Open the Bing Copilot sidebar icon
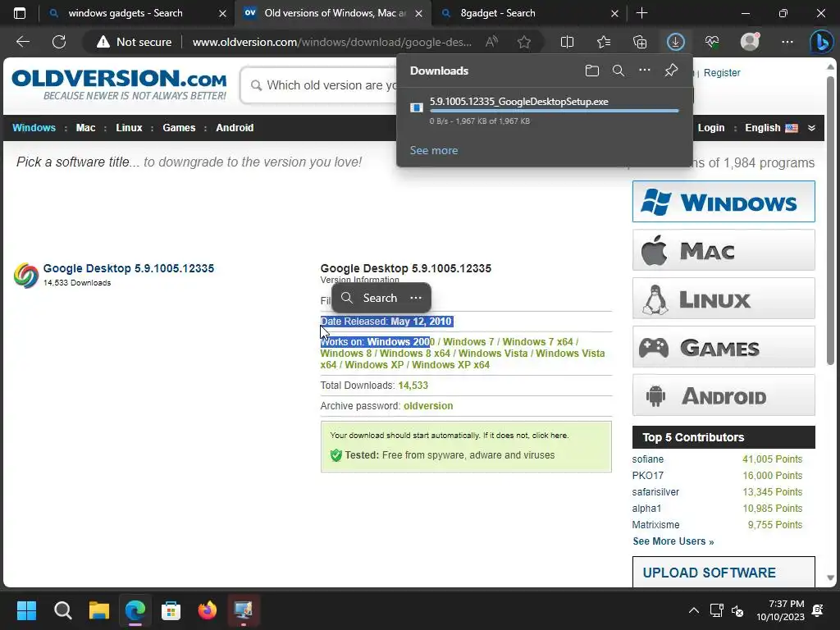This screenshot has width=840, height=630. click(x=821, y=42)
